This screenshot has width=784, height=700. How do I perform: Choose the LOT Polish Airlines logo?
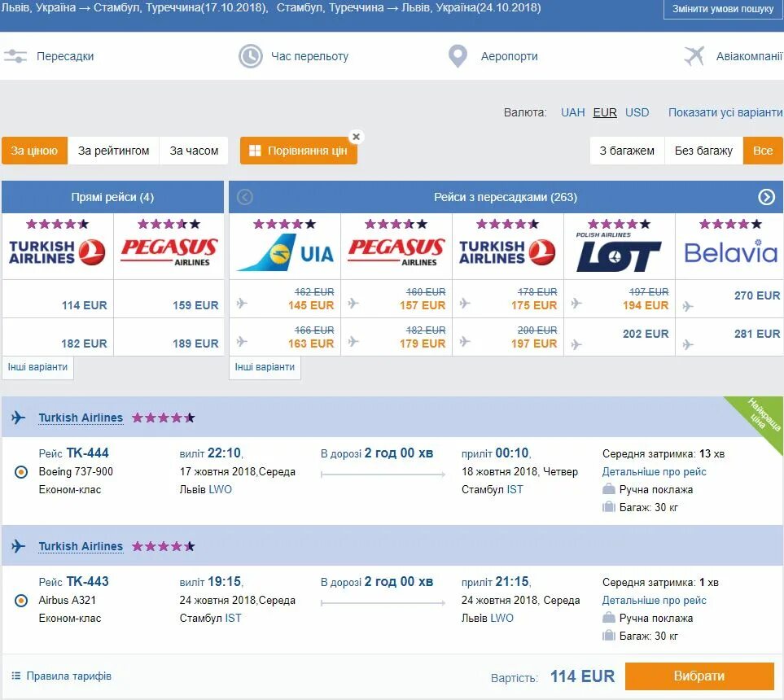click(619, 252)
